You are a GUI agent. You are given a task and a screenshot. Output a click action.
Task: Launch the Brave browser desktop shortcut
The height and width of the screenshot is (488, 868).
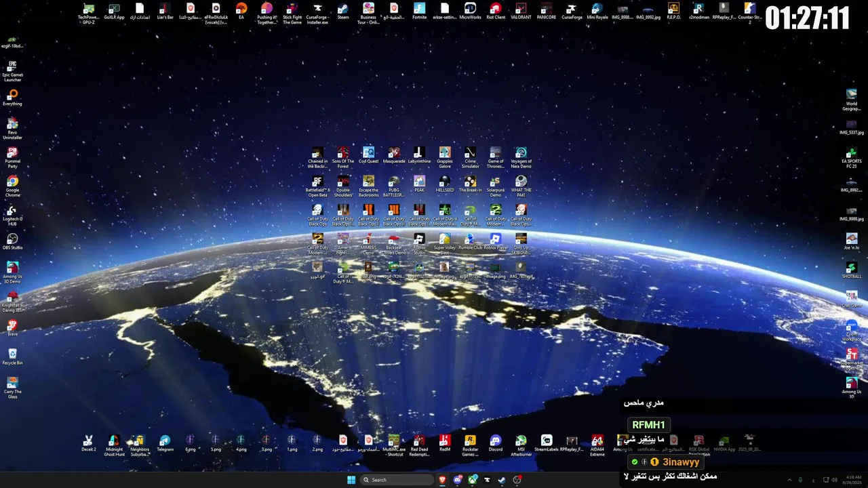coord(12,328)
